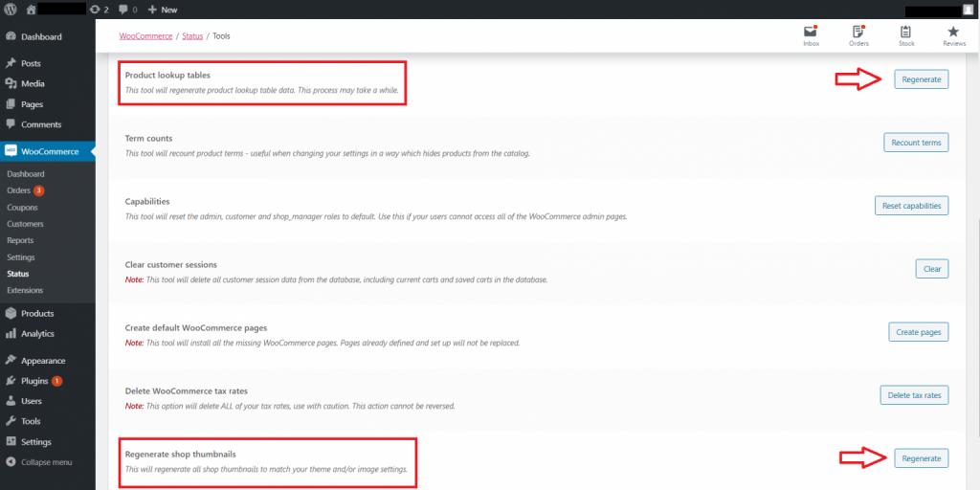Click the Term counts heading text

tap(148, 138)
